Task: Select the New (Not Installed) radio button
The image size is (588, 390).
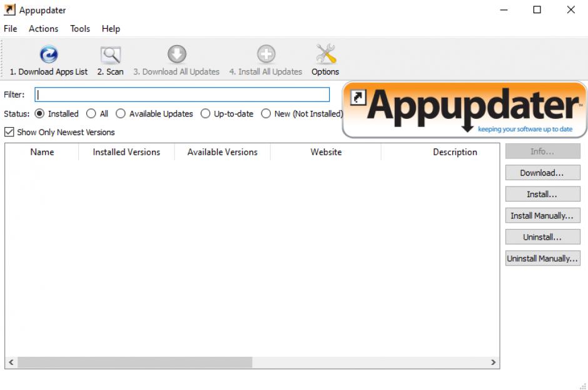Action: (265, 114)
